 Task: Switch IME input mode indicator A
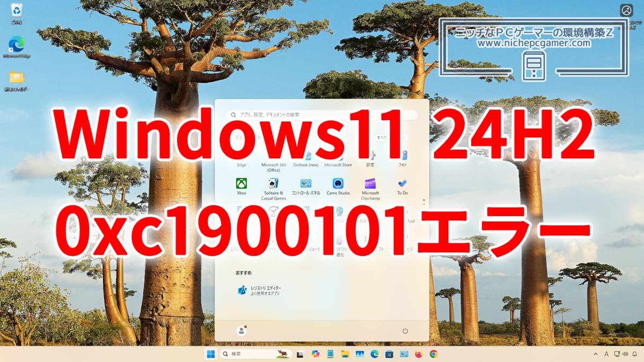pos(606,354)
